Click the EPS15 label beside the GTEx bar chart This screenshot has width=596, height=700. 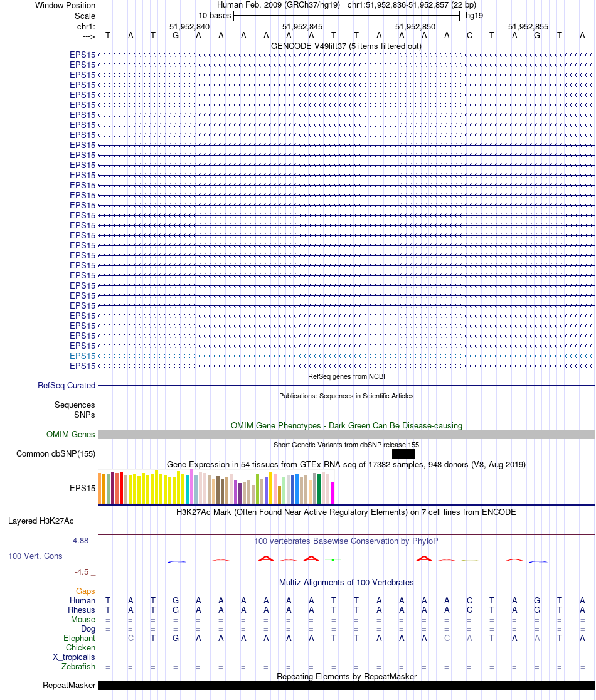(x=83, y=488)
